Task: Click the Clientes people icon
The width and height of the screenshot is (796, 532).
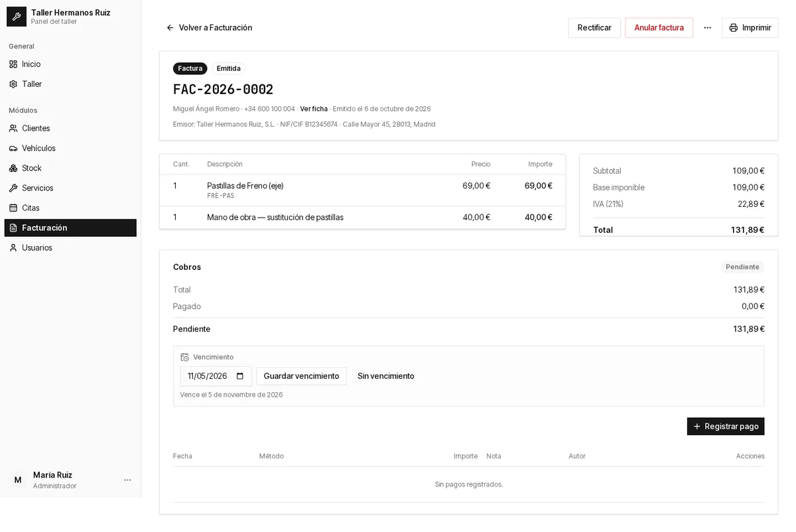Action: tap(13, 129)
